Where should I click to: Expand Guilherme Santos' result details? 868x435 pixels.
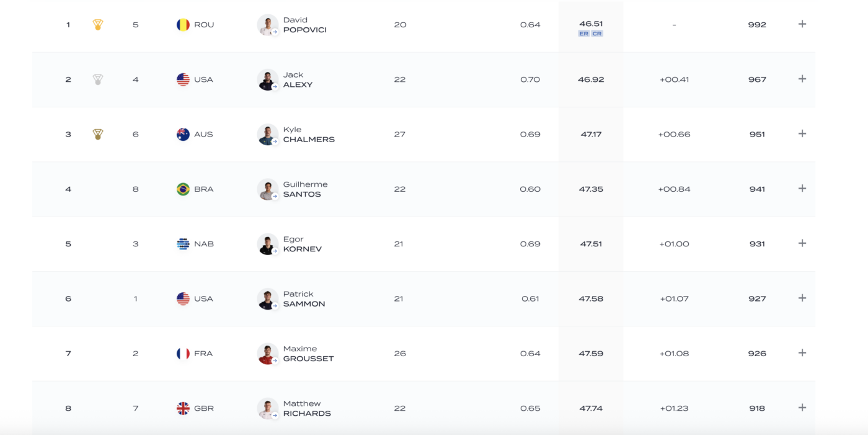click(x=802, y=189)
